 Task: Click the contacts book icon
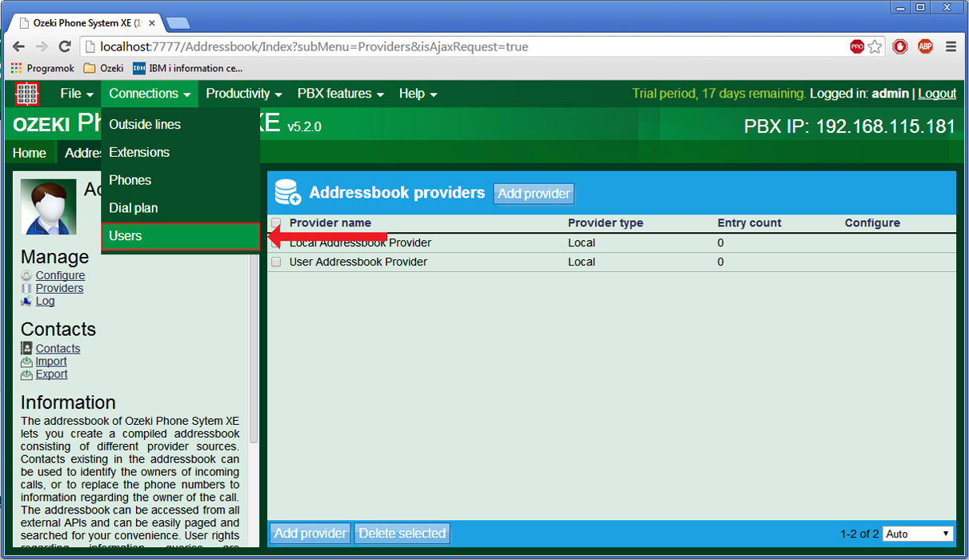[27, 349]
